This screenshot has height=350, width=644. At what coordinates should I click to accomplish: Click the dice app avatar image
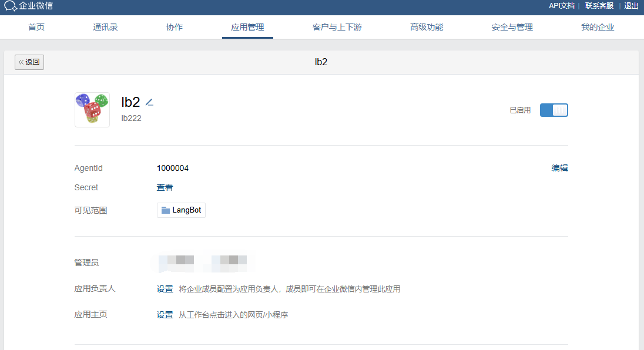[92, 109]
